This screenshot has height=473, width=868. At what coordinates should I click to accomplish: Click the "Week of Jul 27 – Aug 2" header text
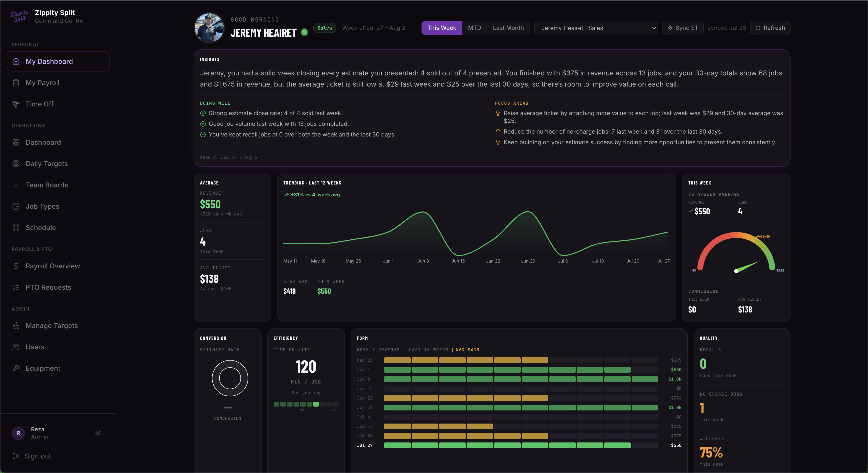click(x=374, y=28)
